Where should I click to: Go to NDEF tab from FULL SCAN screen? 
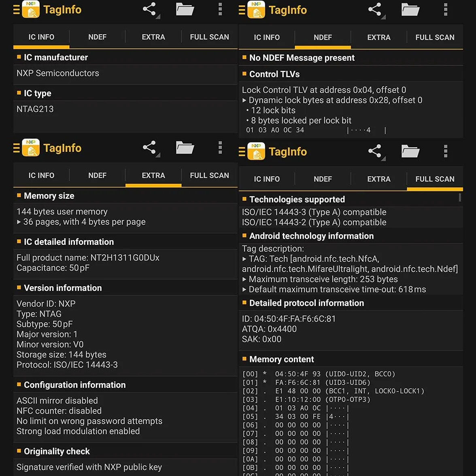(x=323, y=179)
